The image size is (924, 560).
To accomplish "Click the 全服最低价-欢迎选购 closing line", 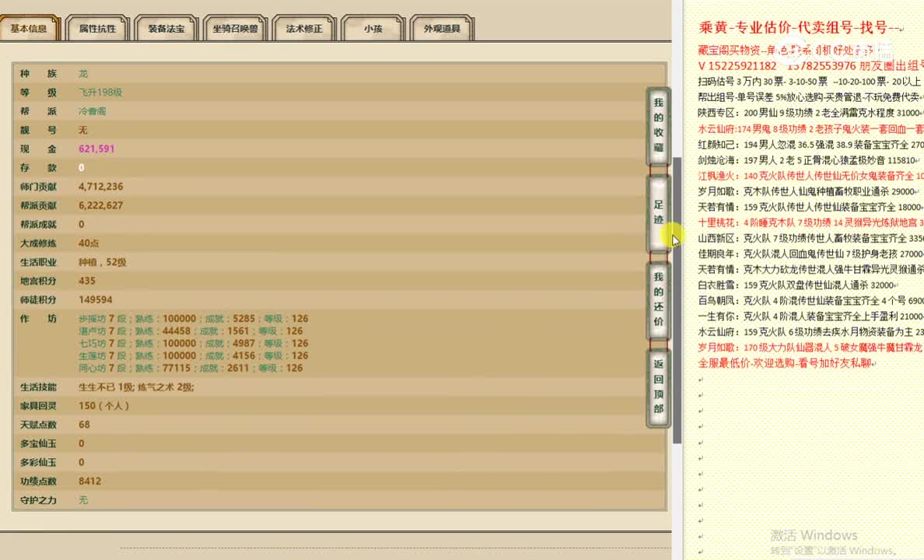I will 786,363.
